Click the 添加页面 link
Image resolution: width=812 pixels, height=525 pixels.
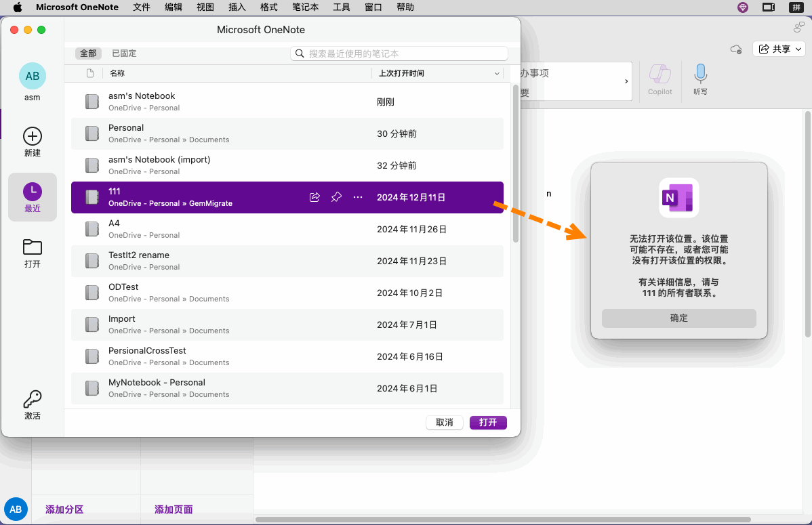tap(174, 509)
